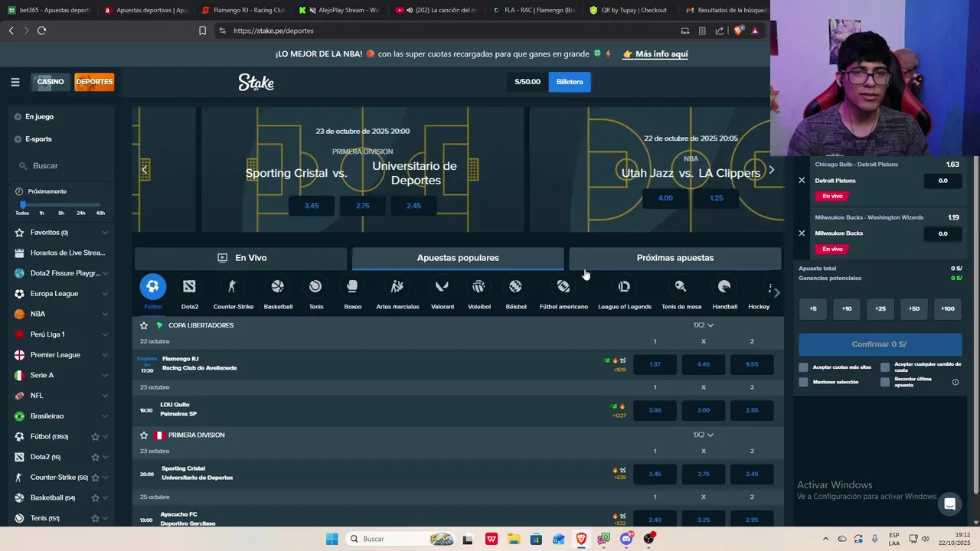Open the live chat support bubble
Viewport: 980px width, 551px height.
pos(949,504)
